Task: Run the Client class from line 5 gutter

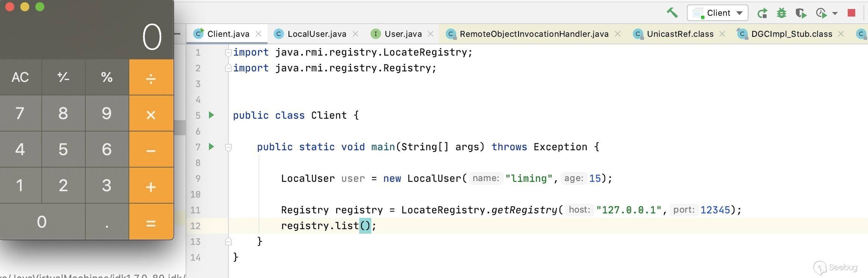Action: pos(212,115)
